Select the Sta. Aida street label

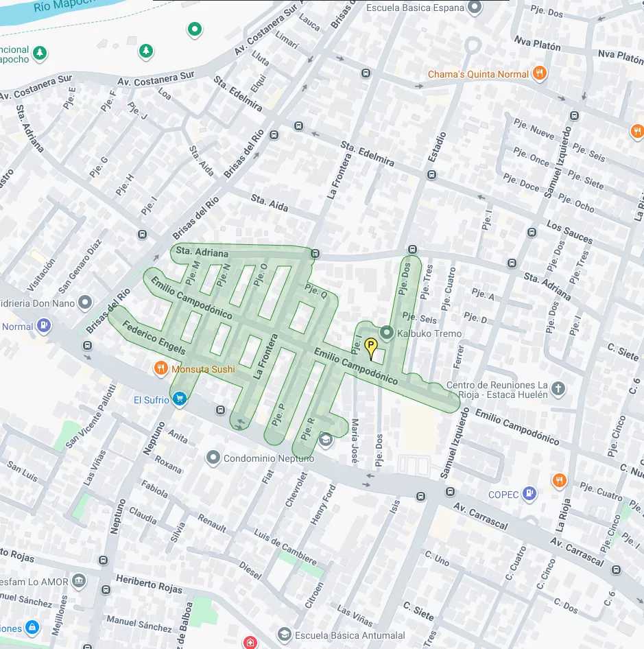click(x=270, y=203)
